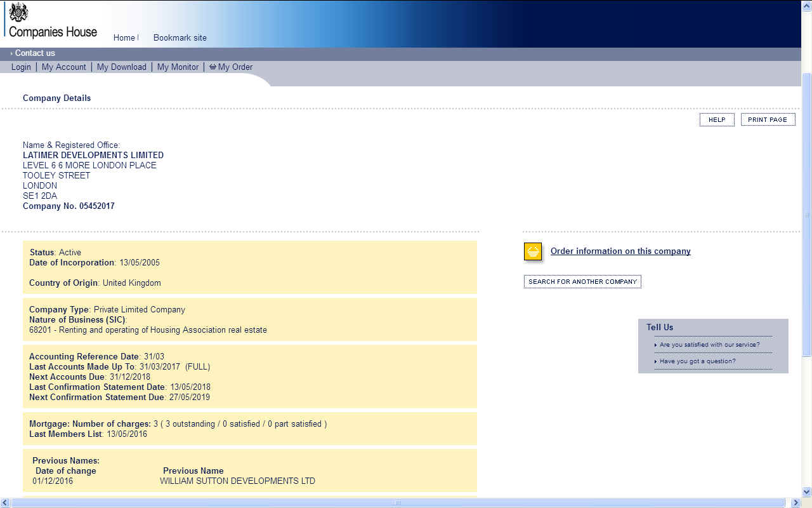This screenshot has height=508, width=812.
Task: Open Bookmark site link
Action: [x=180, y=37]
